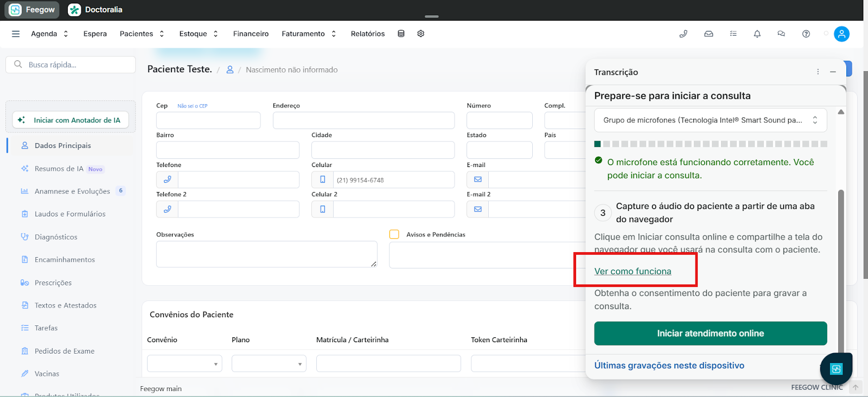Click the Observações text area

point(267,254)
